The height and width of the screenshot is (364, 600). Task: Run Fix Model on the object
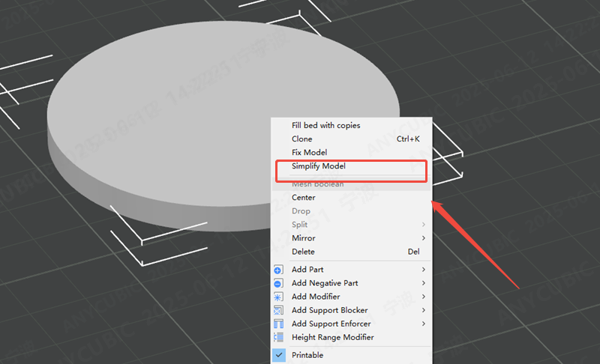pyautogui.click(x=352, y=152)
